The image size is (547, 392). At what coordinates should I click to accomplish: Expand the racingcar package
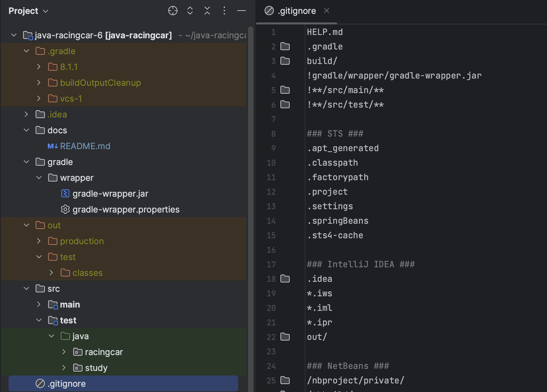pos(64,352)
